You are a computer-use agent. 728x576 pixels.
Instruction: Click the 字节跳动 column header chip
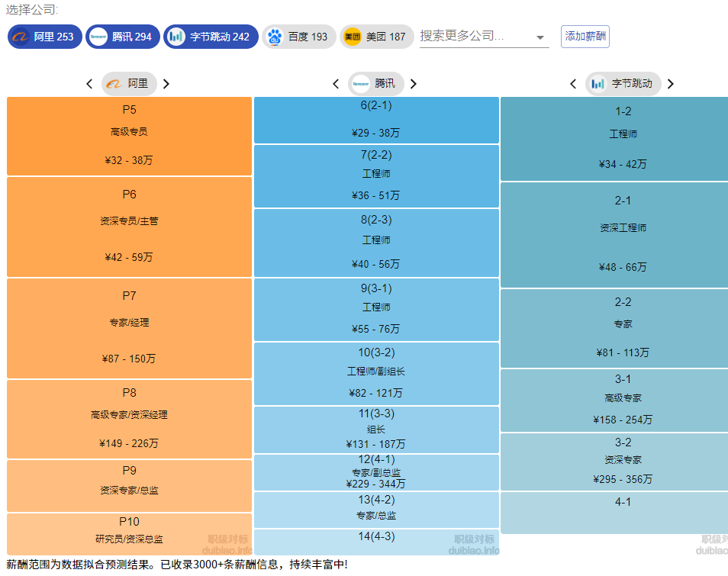point(623,84)
